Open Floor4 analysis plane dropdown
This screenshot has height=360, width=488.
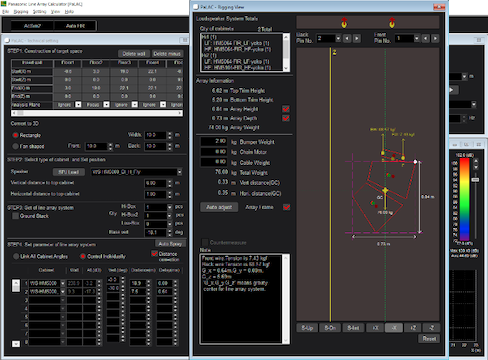tap(163, 104)
